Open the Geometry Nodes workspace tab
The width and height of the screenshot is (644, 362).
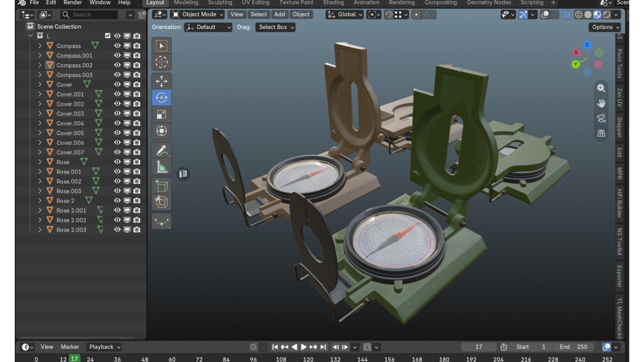tap(489, 3)
